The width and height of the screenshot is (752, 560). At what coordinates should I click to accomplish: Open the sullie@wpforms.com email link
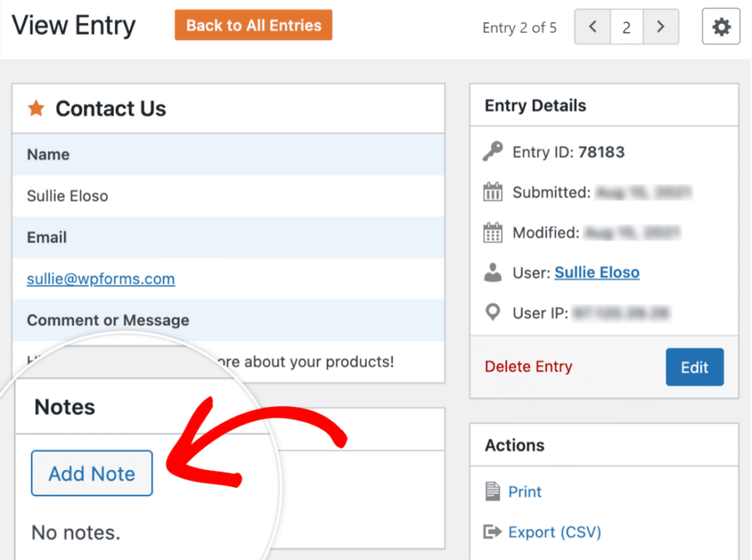pos(101,279)
